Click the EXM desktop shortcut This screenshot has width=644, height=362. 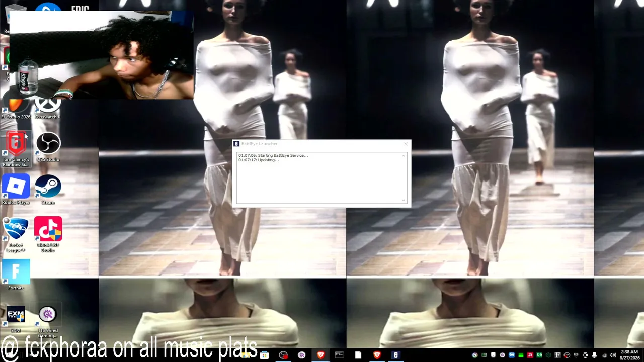[16, 319]
